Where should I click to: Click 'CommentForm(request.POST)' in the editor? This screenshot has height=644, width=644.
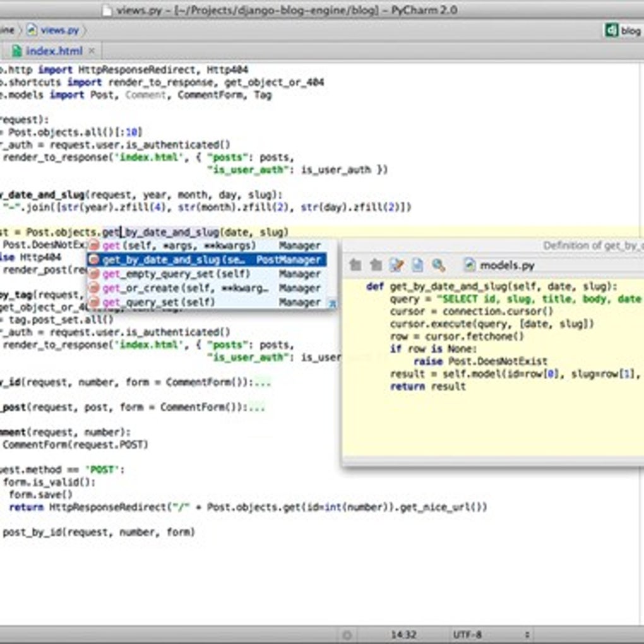(75, 445)
